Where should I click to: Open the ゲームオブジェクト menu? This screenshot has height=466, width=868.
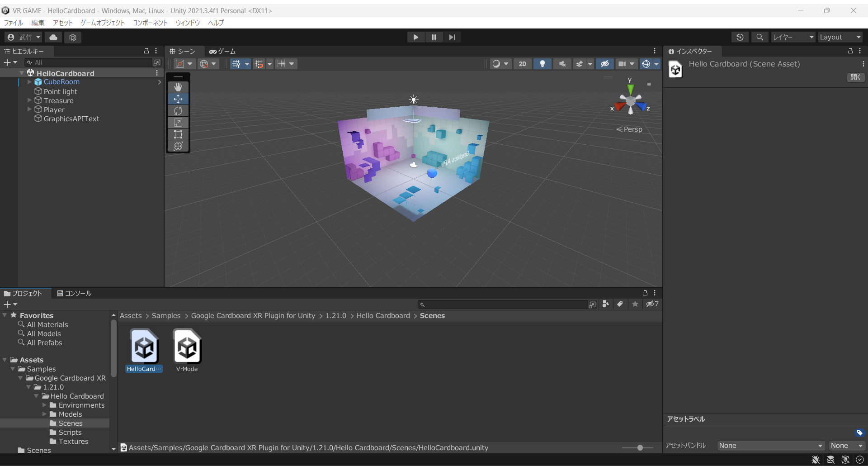(103, 23)
